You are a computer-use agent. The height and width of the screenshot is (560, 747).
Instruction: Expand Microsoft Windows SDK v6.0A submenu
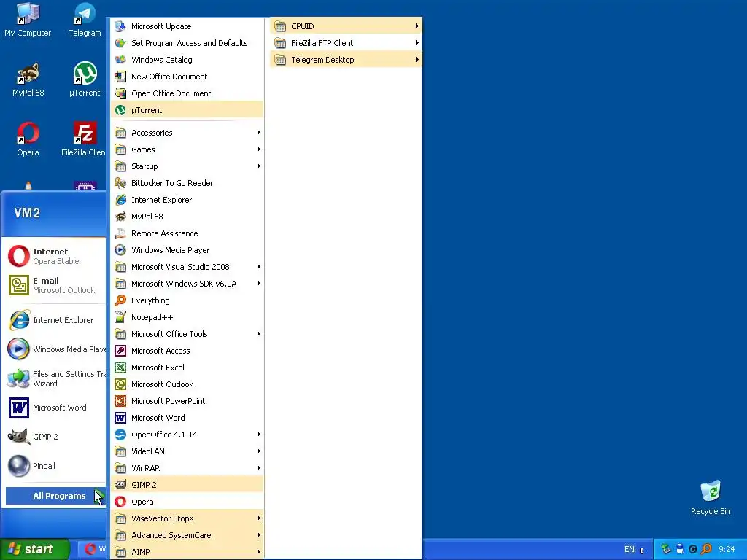point(187,284)
